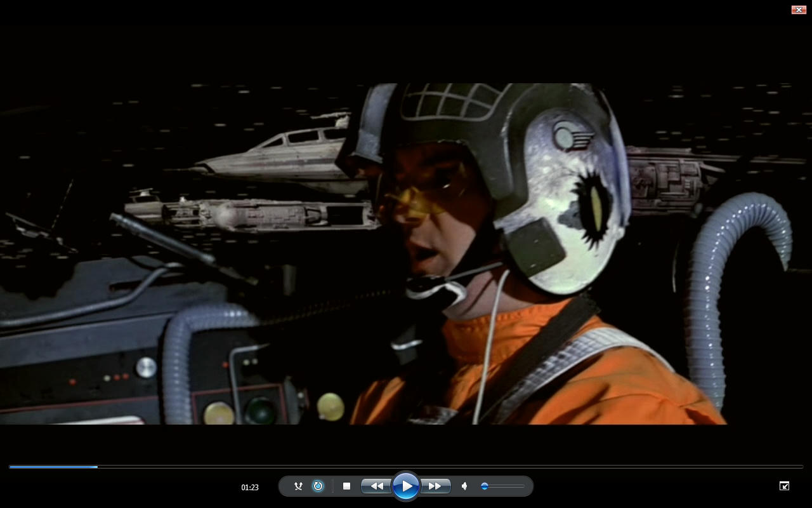Screen dimensions: 812x508
Task: Stop the video playback
Action: [346, 486]
